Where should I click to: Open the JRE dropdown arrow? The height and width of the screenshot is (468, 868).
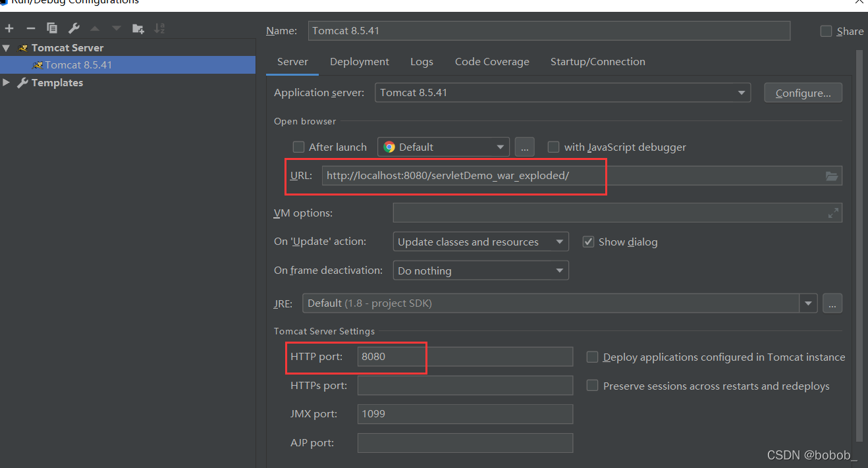(808, 303)
